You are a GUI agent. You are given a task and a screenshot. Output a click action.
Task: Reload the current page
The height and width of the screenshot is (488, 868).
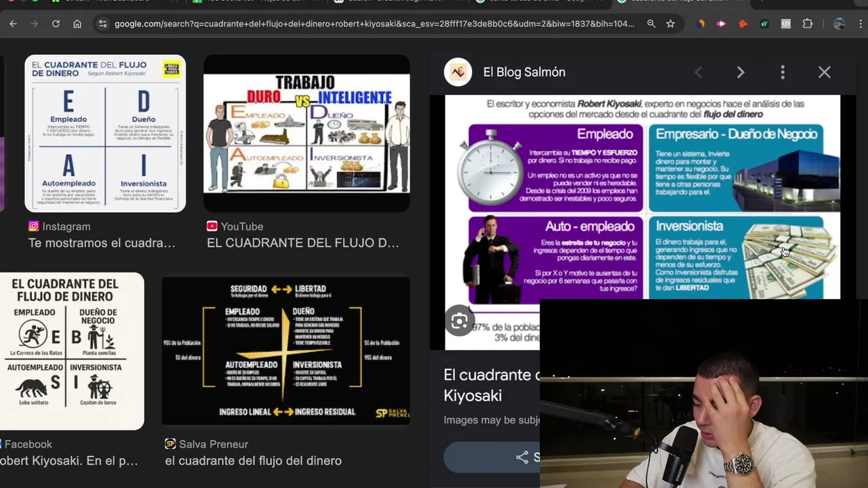point(56,24)
